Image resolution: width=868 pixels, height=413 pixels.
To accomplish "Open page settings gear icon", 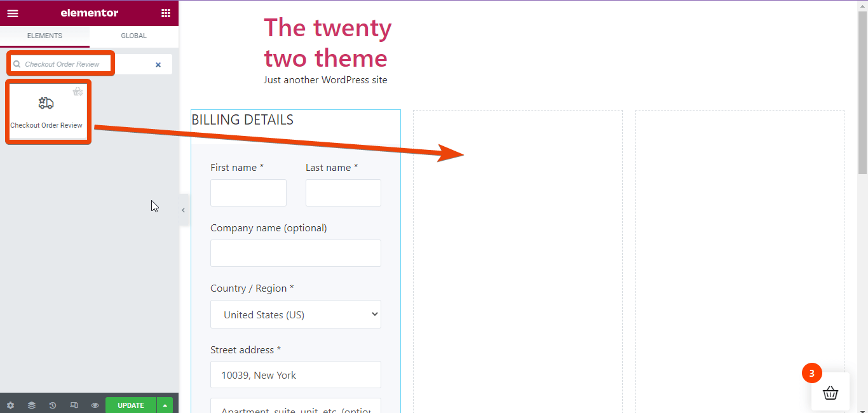I will tap(10, 405).
